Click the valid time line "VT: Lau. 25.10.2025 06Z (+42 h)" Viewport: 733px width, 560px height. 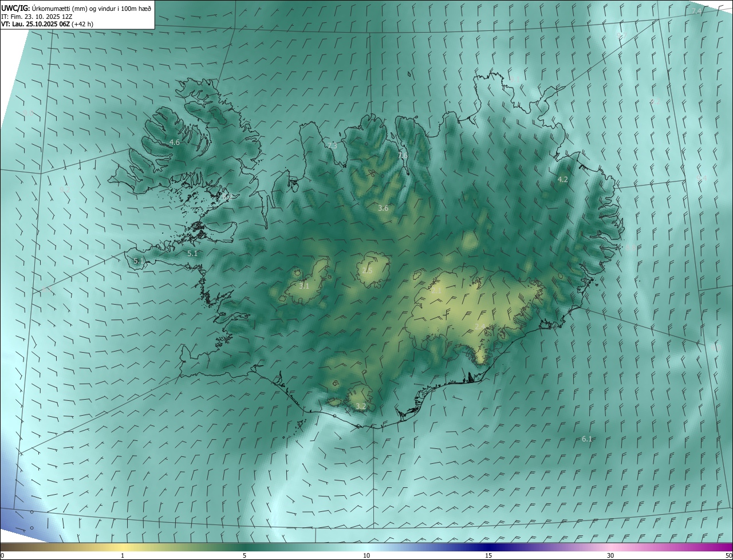pyautogui.click(x=47, y=24)
